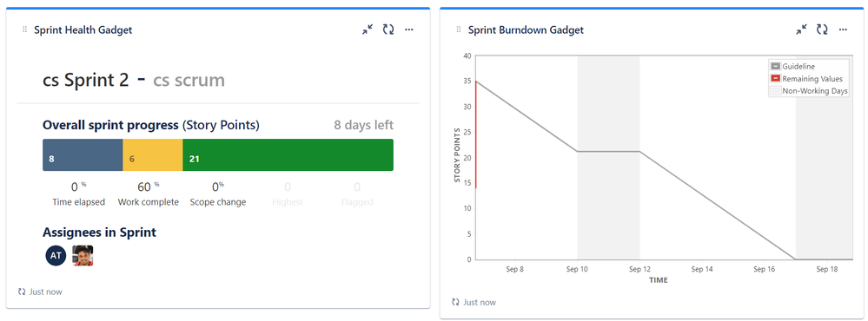
Task: Click Just now refresh under burndown chart
Action: point(474,302)
